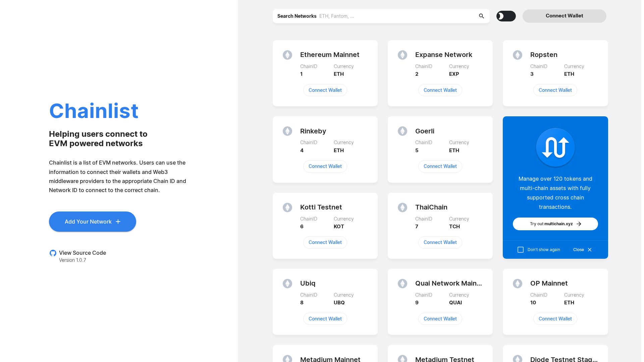Viewport: 644px width, 362px height.
Task: Click the search magnifier icon
Action: pyautogui.click(x=481, y=16)
